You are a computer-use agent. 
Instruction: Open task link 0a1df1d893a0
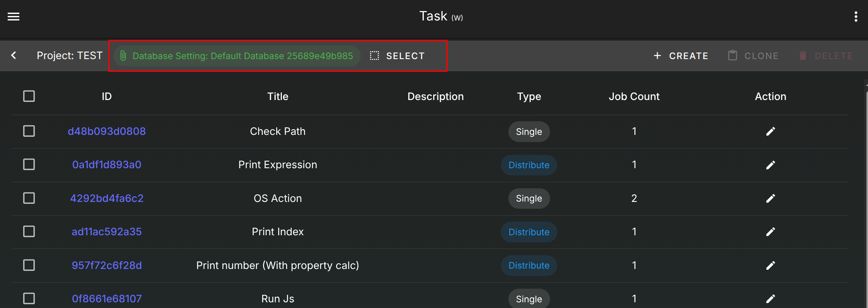tap(107, 165)
